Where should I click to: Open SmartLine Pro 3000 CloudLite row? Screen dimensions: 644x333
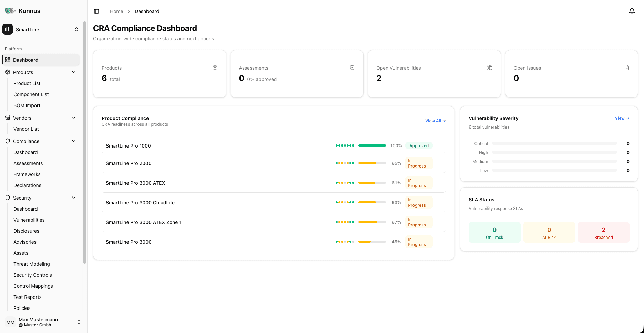274,203
